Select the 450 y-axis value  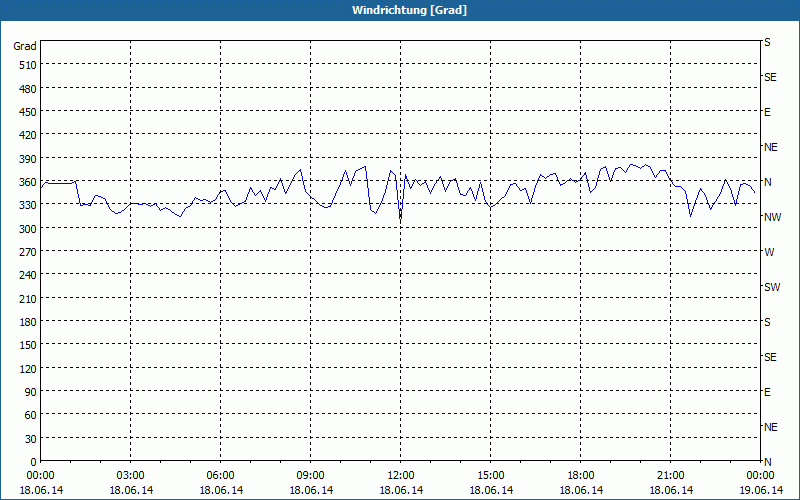coord(28,112)
